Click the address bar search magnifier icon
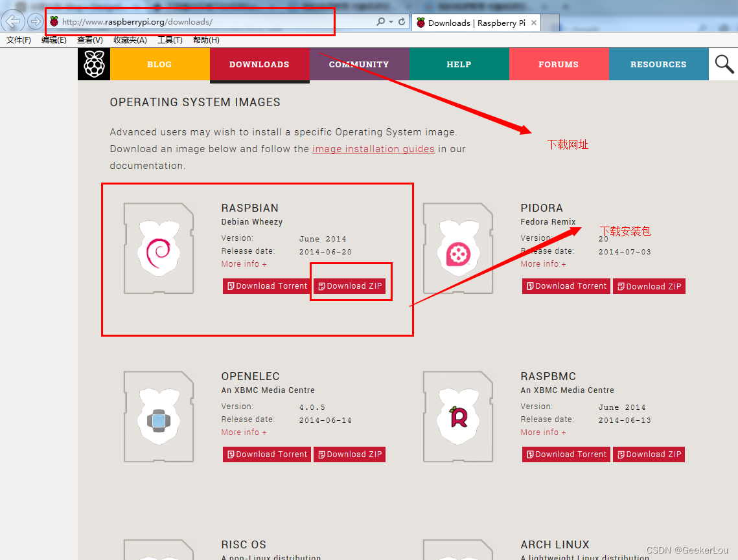 (x=380, y=21)
